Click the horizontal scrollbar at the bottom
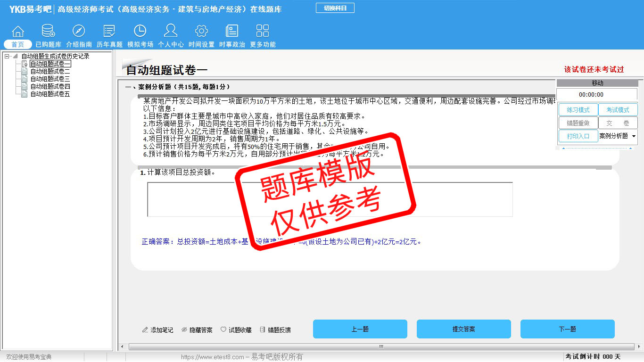Image resolution: width=644 pixels, height=362 pixels. tap(381, 346)
